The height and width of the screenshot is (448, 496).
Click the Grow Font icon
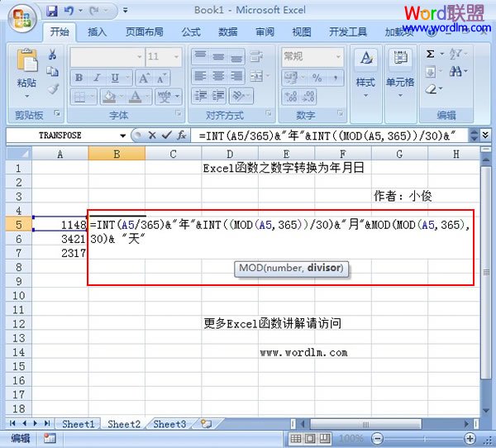[144, 78]
